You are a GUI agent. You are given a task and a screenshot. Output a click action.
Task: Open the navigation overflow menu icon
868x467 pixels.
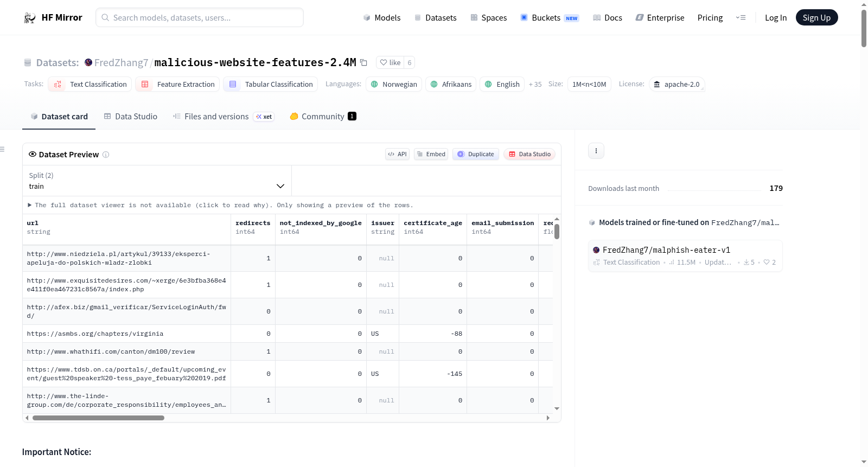point(741,18)
